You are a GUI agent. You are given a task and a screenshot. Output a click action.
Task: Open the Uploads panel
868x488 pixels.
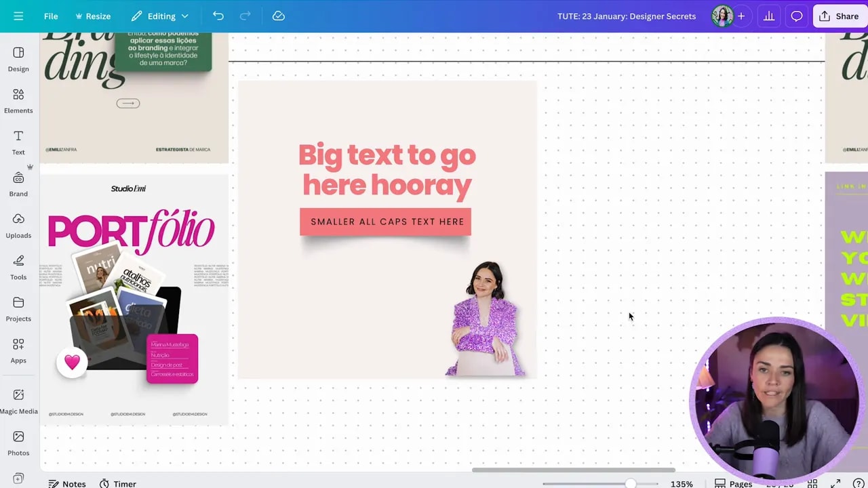[18, 225]
